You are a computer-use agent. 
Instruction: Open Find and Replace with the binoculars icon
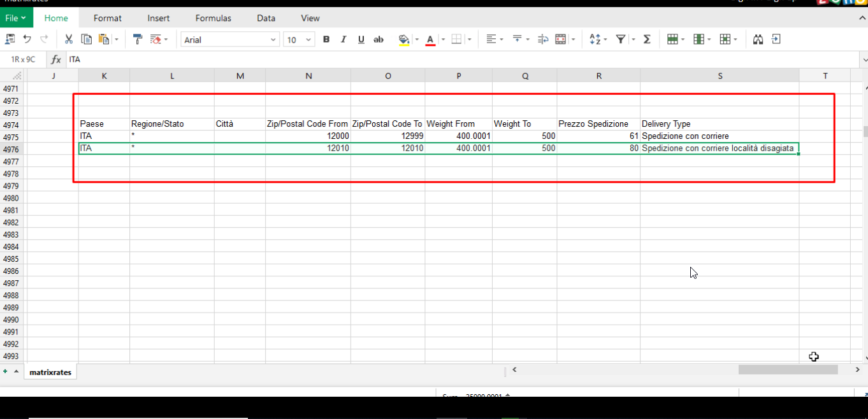coord(758,39)
